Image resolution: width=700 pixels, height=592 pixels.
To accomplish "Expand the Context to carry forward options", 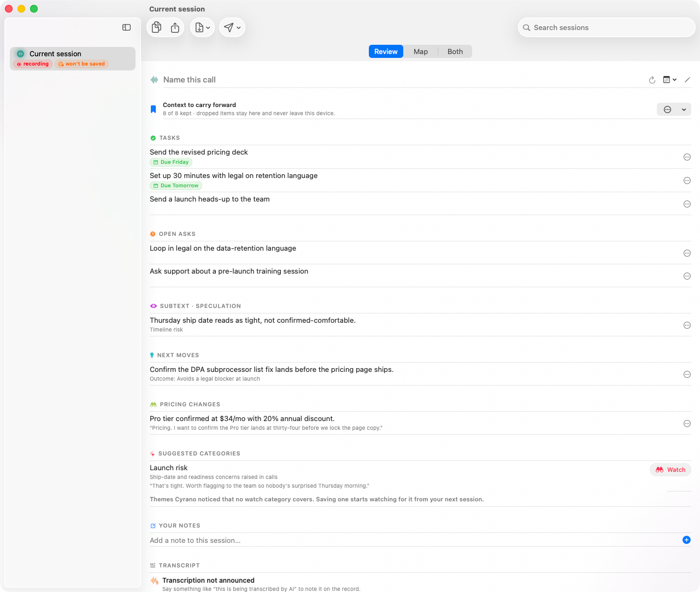I will tap(674, 109).
